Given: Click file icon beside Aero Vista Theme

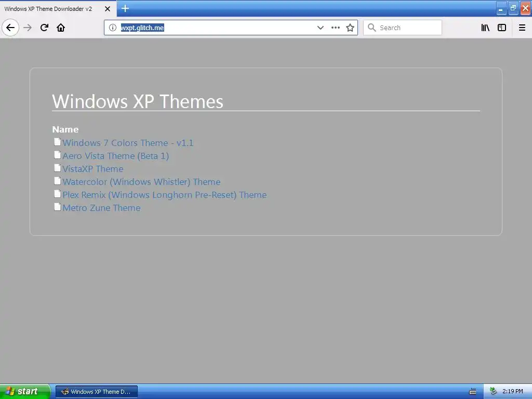Looking at the screenshot, I should 57,155.
